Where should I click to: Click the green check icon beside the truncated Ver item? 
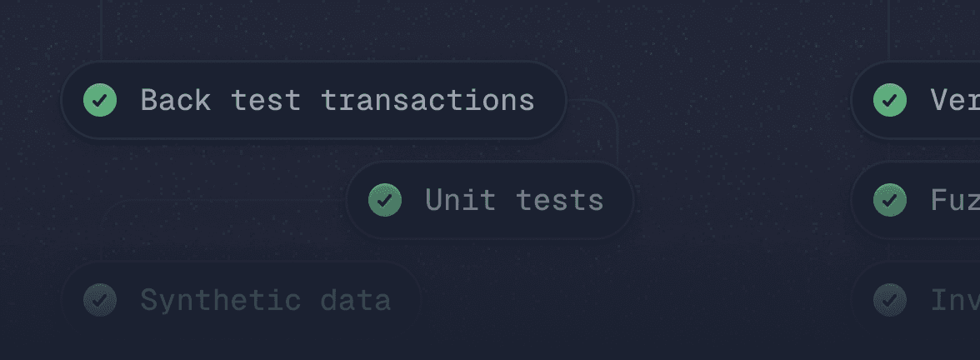[890, 100]
